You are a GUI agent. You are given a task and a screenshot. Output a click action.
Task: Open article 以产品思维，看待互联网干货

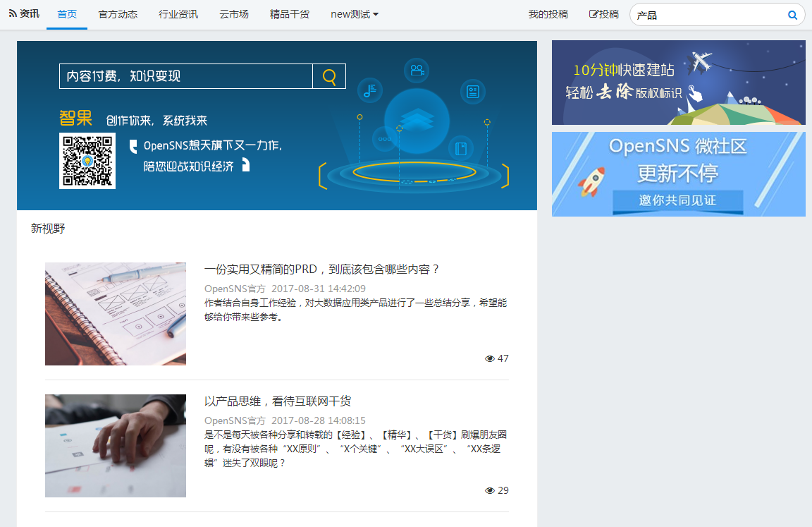tap(278, 401)
